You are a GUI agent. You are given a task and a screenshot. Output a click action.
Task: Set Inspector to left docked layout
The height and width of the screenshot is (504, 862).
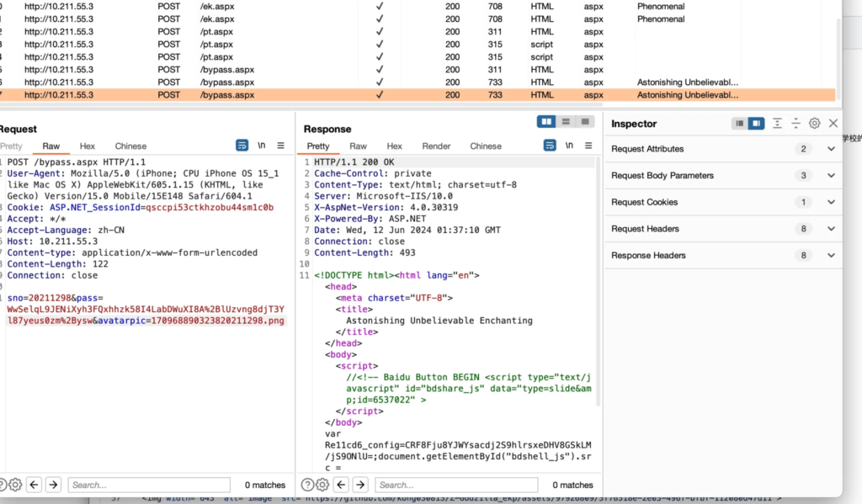pos(740,124)
